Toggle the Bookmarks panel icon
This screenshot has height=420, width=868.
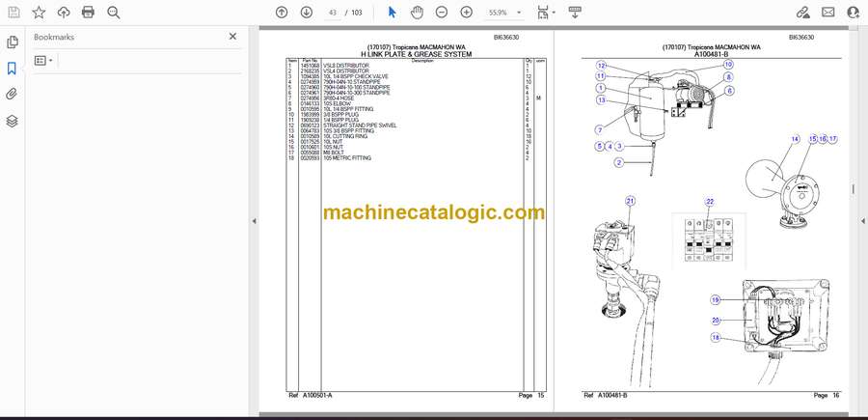pos(12,69)
